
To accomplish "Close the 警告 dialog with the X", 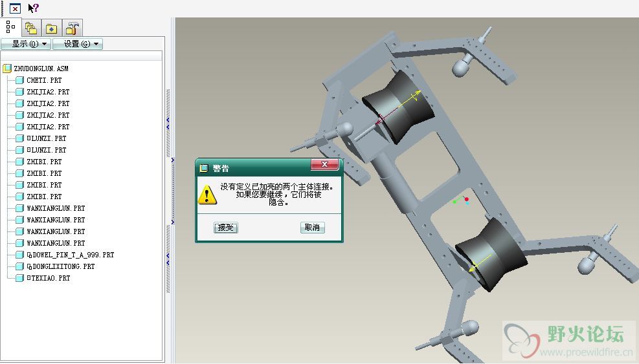I will [x=325, y=164].
